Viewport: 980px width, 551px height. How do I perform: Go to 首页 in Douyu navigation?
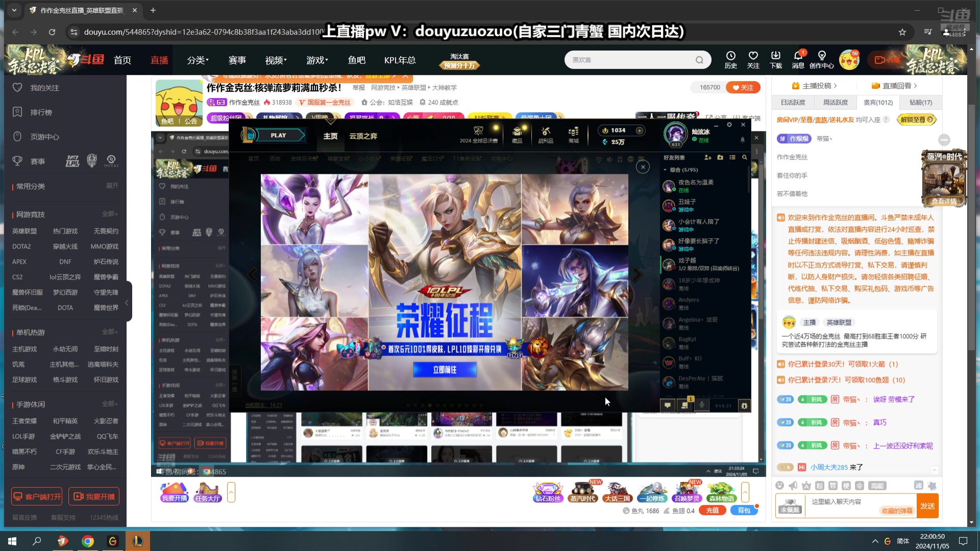tap(122, 60)
